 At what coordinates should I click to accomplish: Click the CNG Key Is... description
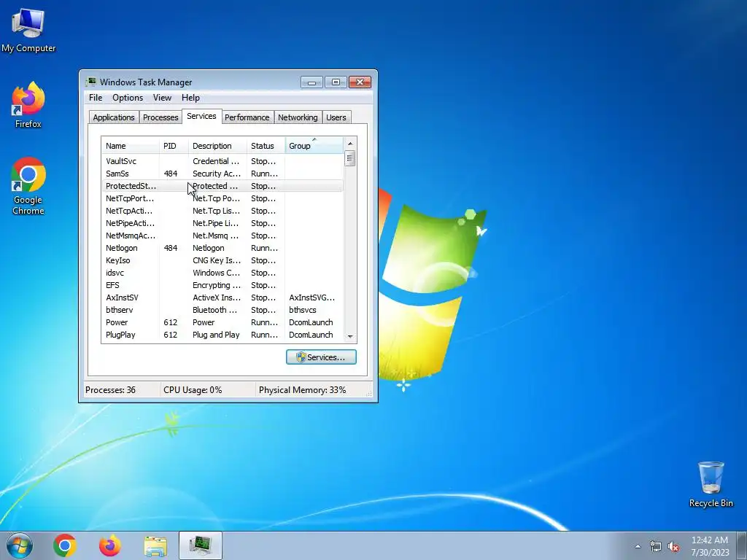pyautogui.click(x=217, y=260)
